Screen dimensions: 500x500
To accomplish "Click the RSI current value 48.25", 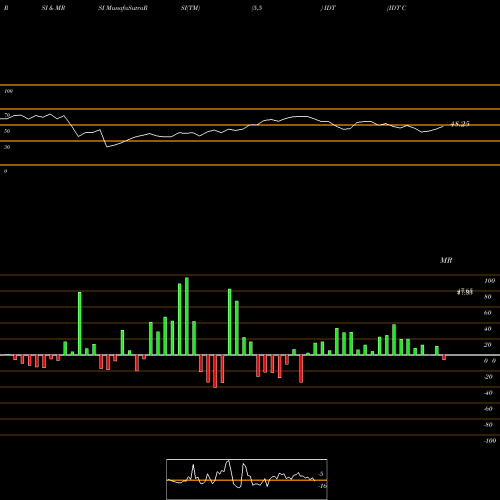I will [x=460, y=124].
